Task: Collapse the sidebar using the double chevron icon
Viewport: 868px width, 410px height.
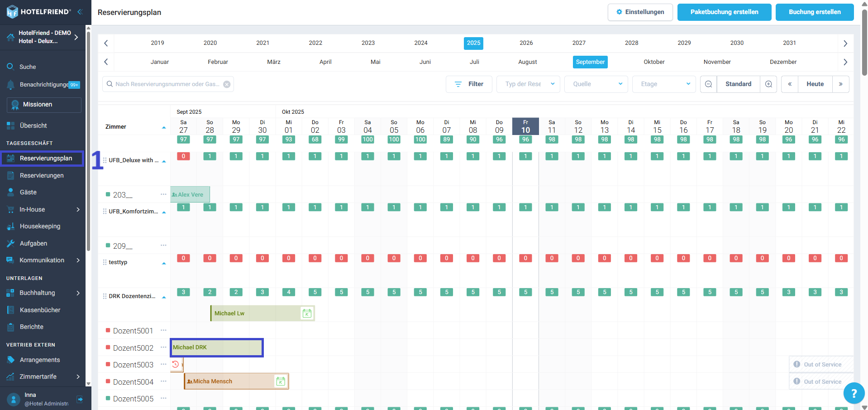Action: [80, 12]
